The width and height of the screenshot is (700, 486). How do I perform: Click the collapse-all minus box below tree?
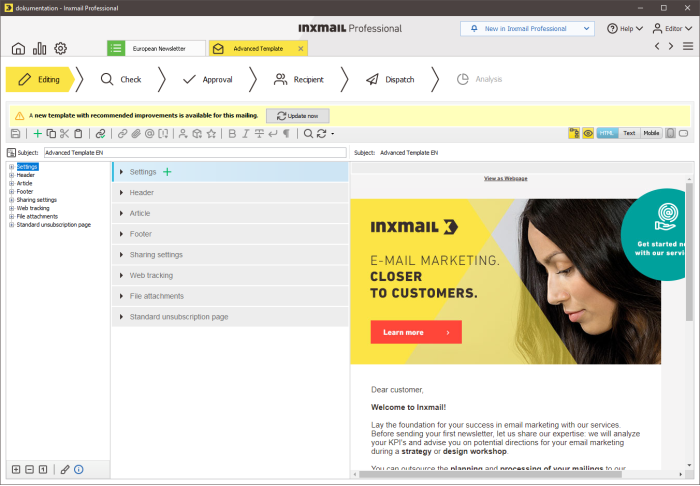29,469
